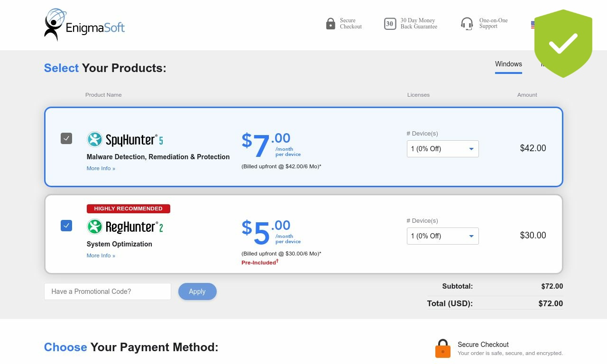This screenshot has height=364, width=607.
Task: Open RegHunter 2 devices dropdown
Action: 443,236
